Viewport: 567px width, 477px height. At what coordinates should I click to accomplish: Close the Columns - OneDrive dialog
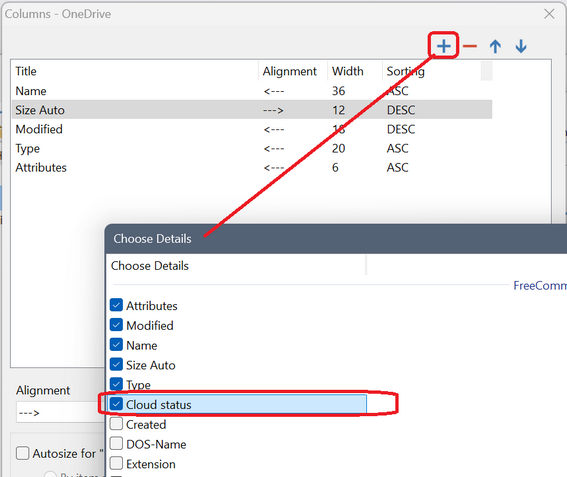[549, 14]
